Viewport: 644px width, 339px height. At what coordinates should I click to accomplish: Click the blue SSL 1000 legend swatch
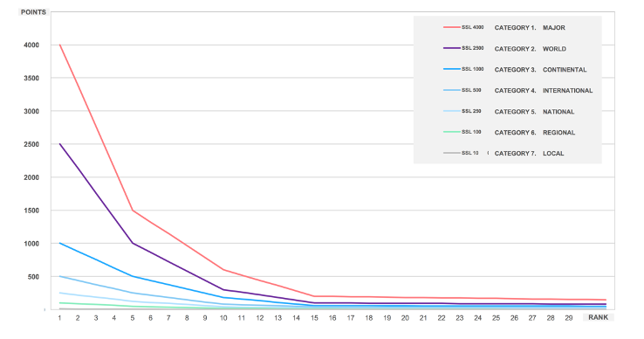coord(452,69)
